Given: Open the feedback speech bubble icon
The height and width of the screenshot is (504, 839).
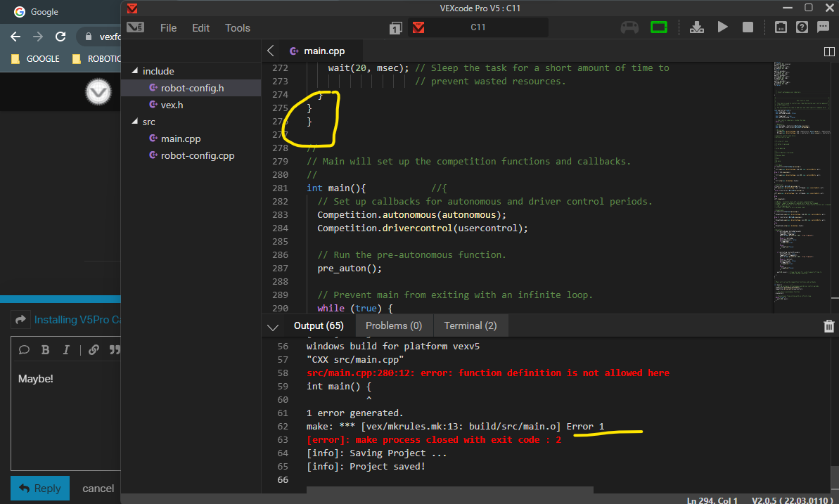Looking at the screenshot, I should pos(823,27).
